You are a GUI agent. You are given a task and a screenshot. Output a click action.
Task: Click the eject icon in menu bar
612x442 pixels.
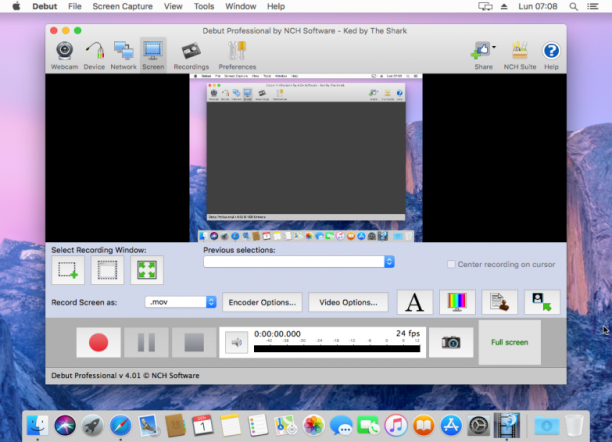tap(504, 6)
